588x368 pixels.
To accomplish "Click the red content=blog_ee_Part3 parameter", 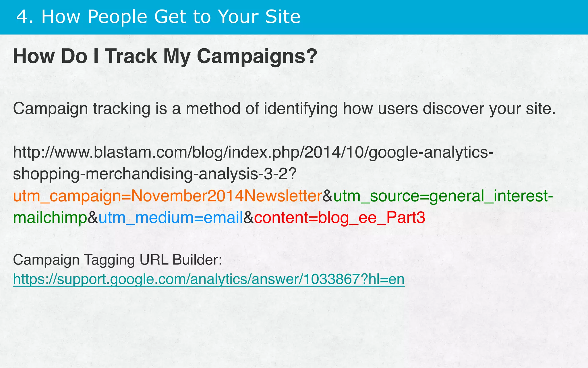I will (340, 218).
